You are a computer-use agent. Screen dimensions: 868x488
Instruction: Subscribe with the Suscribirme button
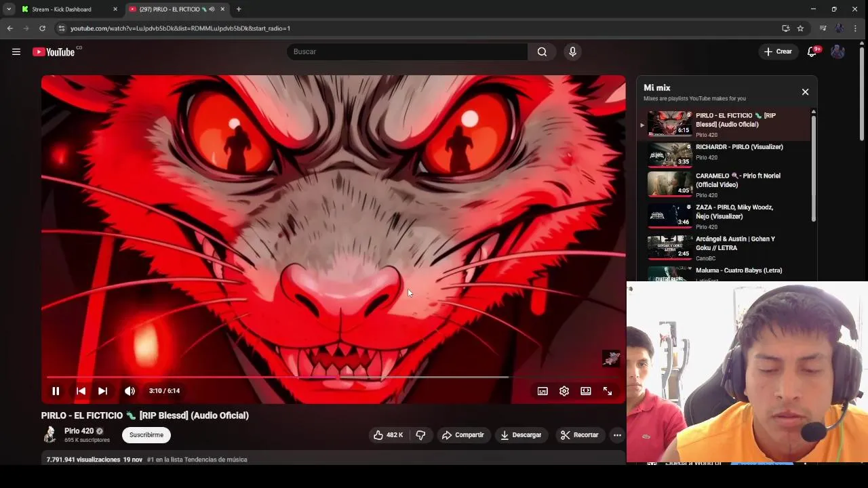[x=146, y=435]
